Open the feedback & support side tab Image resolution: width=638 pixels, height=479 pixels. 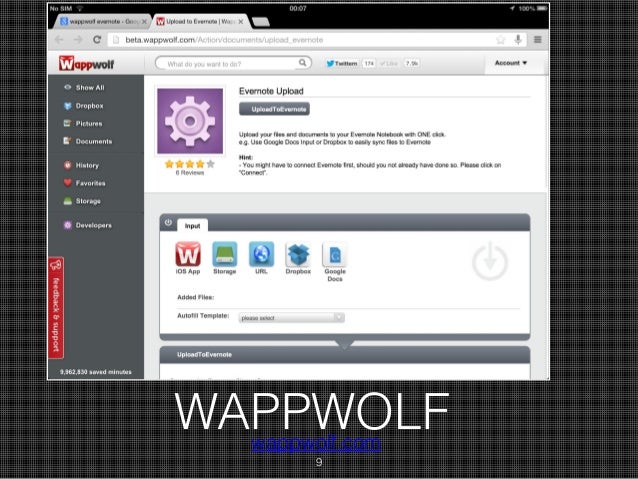56,308
